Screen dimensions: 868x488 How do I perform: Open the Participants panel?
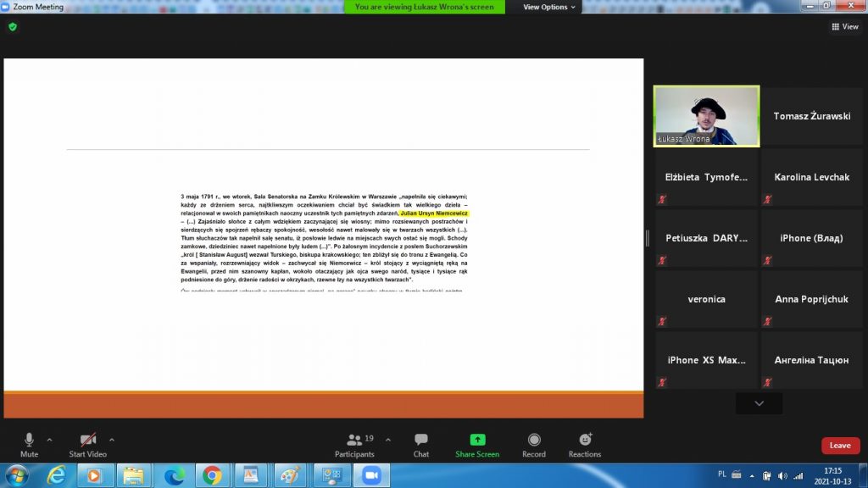point(354,444)
